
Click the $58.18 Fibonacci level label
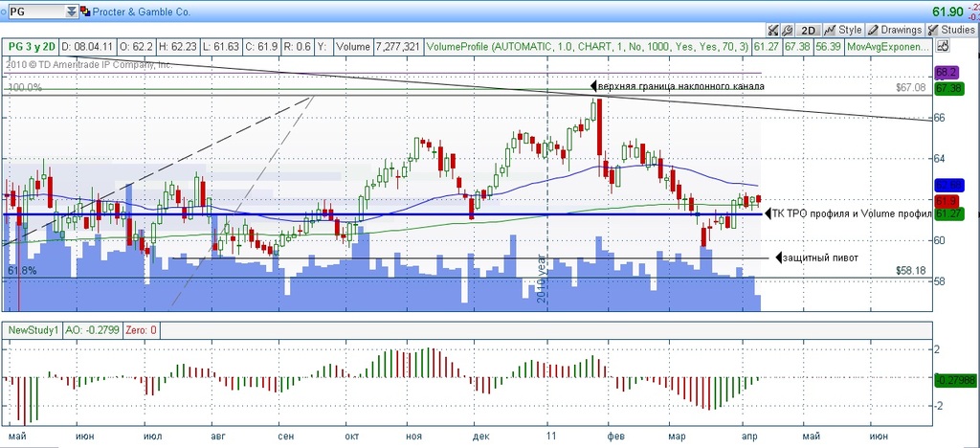click(x=911, y=271)
